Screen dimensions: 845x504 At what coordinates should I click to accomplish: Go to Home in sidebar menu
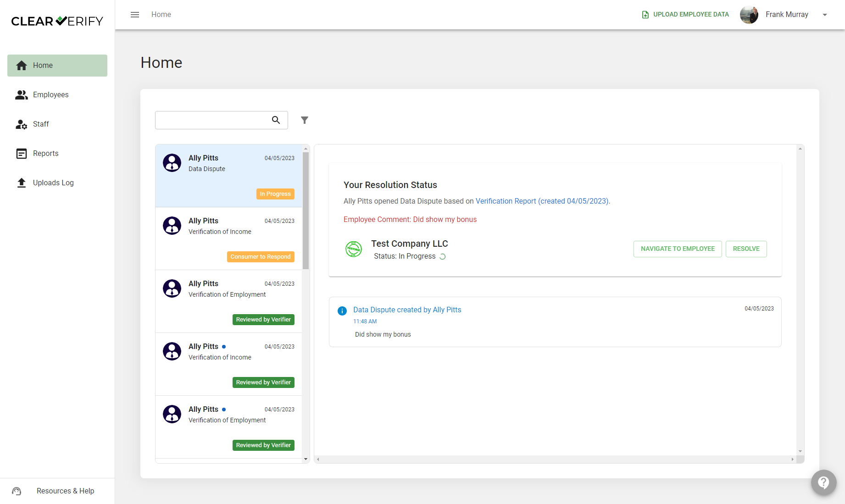(57, 66)
